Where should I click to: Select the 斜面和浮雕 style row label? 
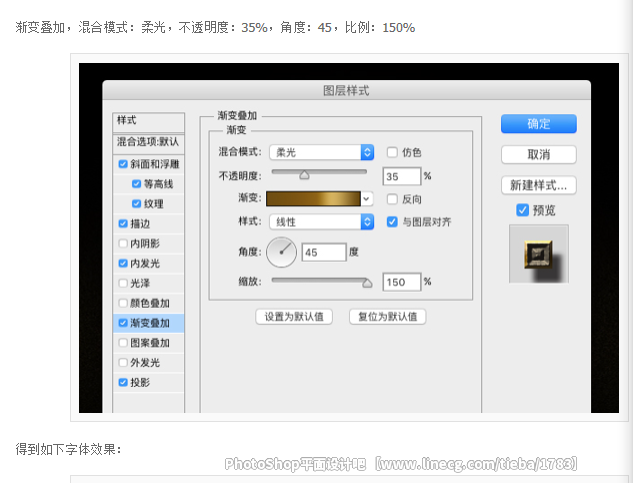[x=155, y=164]
